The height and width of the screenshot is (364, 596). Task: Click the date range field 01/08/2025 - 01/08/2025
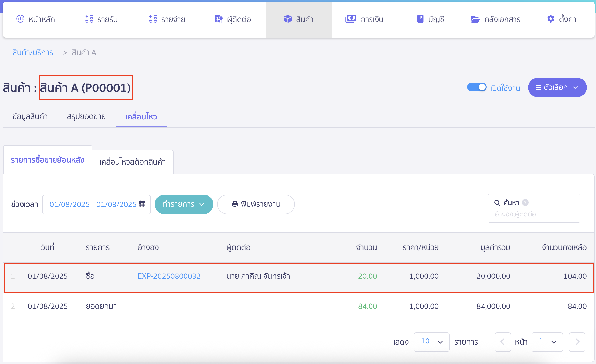pyautogui.click(x=96, y=204)
